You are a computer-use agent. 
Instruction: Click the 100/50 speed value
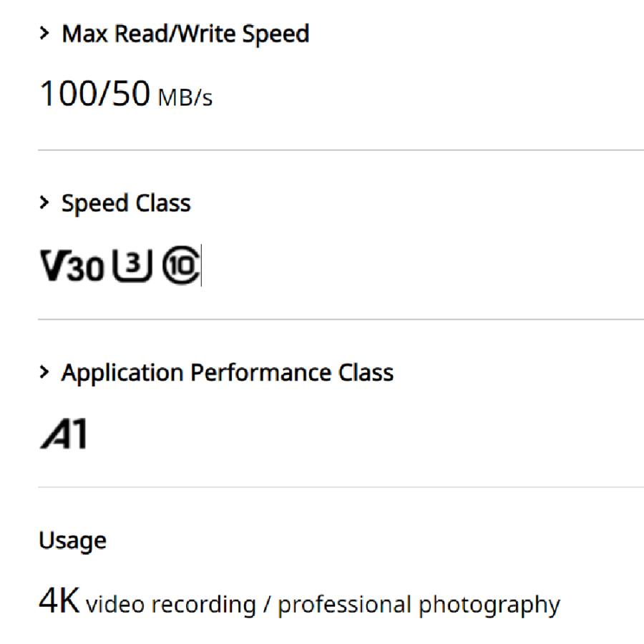94,94
